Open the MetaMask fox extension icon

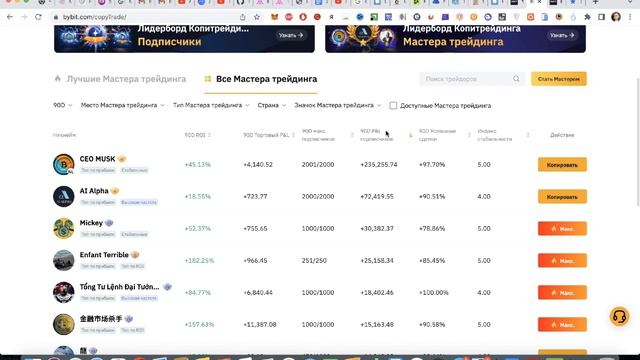coord(275,17)
